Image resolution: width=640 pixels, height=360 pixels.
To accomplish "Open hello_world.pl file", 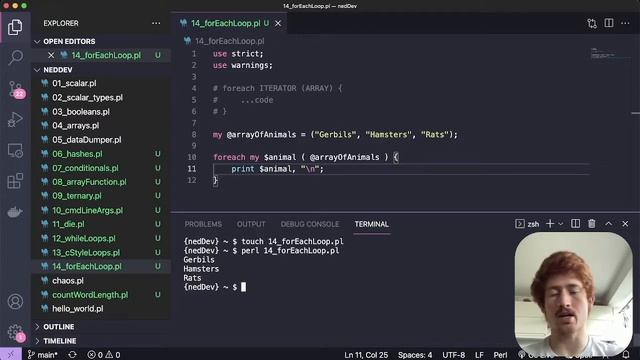I will pyautogui.click(x=78, y=309).
